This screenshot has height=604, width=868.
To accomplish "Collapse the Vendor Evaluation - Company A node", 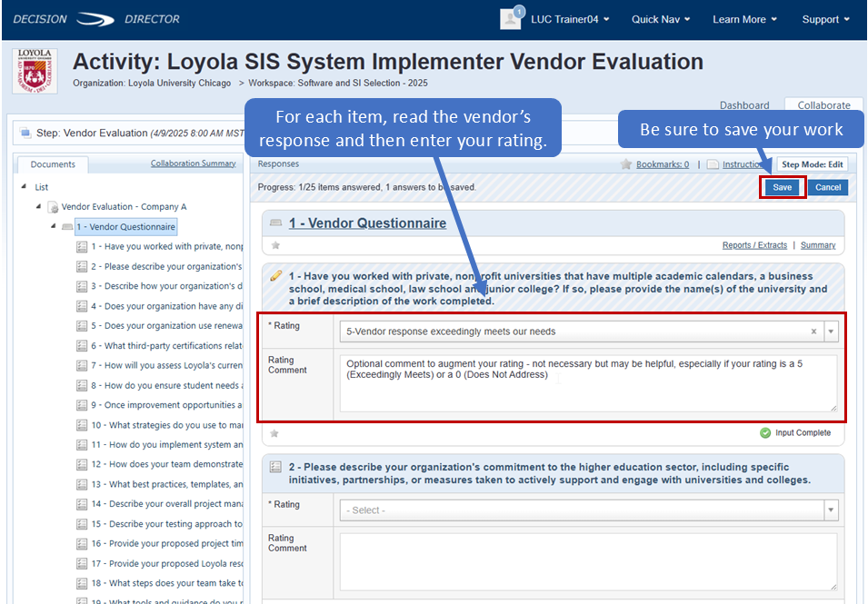I will coord(38,206).
